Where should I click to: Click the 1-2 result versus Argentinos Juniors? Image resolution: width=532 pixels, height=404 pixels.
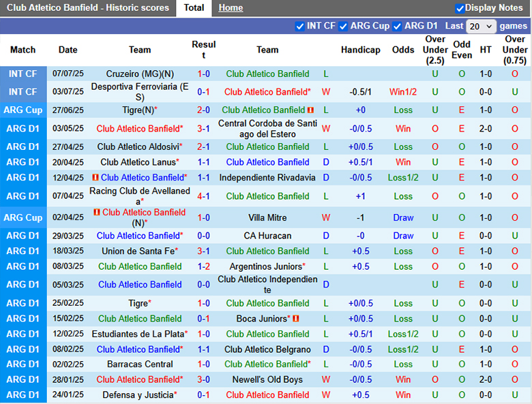[203, 266]
